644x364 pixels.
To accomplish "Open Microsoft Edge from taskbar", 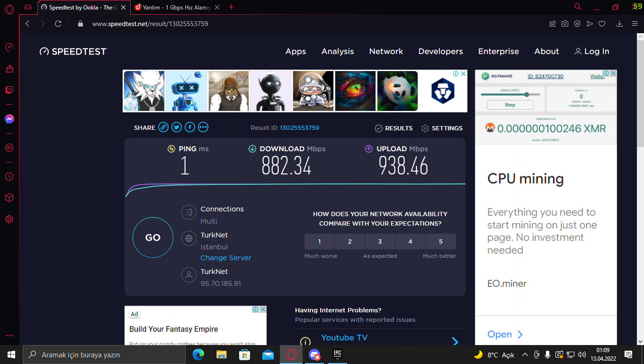I will [x=198, y=355].
